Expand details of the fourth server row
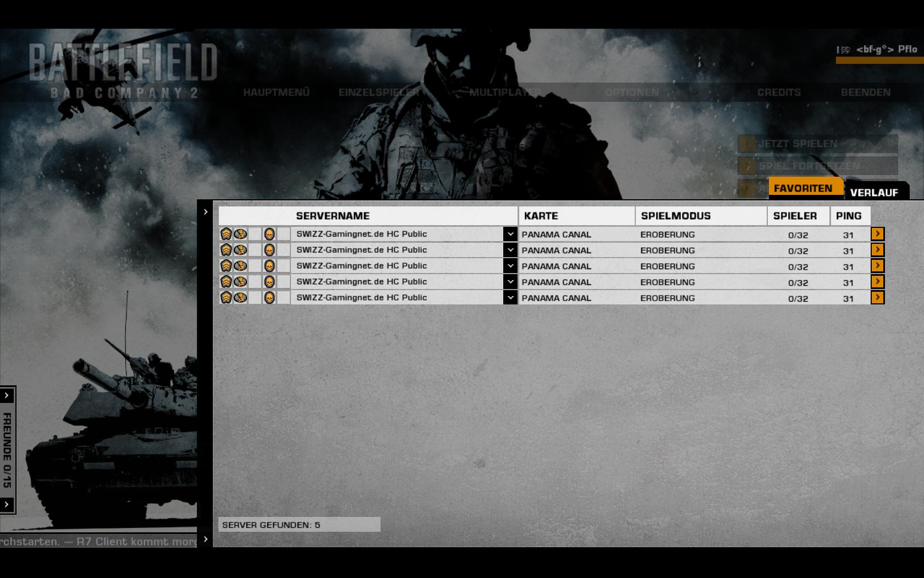Image resolution: width=924 pixels, height=578 pixels. (510, 282)
